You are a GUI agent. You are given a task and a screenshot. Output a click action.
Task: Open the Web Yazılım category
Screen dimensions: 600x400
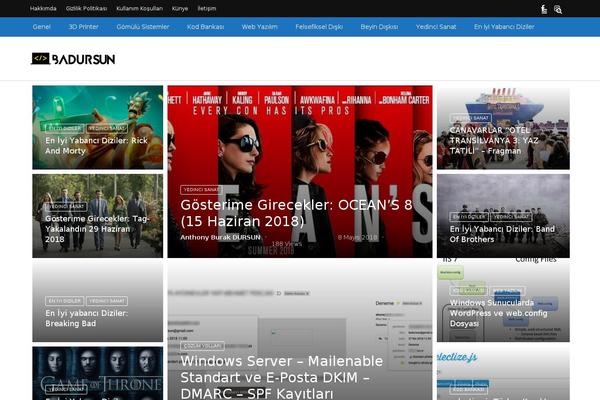pos(259,27)
